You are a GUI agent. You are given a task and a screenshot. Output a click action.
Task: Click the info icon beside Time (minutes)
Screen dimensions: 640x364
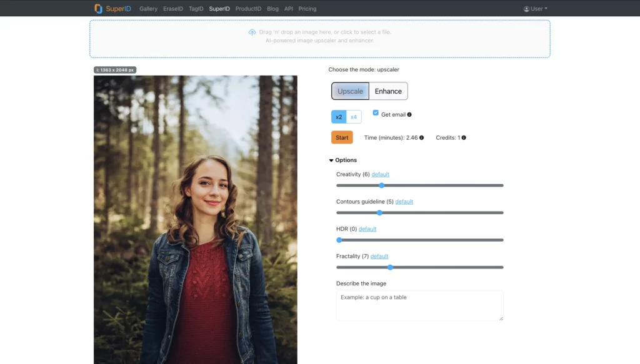point(421,137)
